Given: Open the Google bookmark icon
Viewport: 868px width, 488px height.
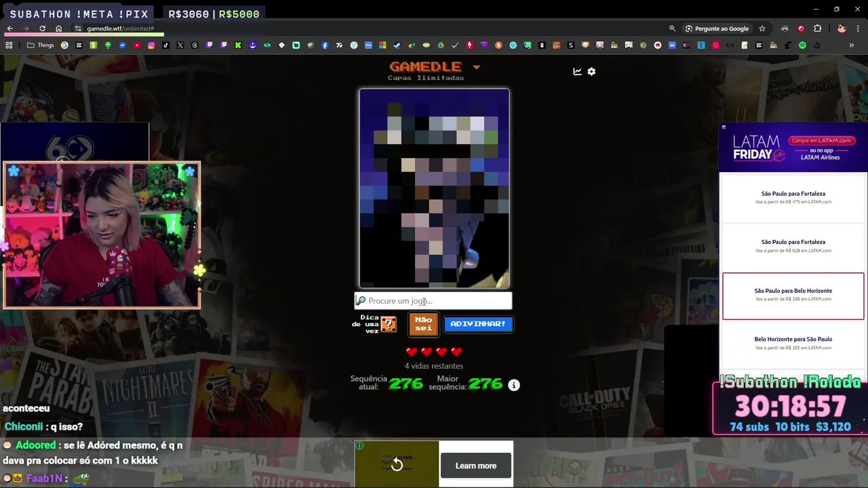Looking at the screenshot, I should (x=64, y=45).
